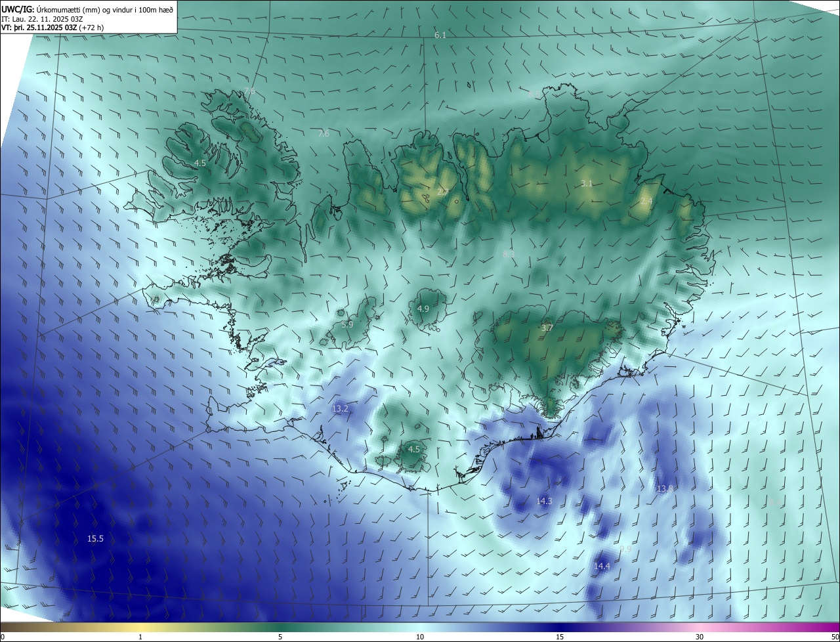
Task: Click the 15.5 value label in the southwest
Action: click(x=95, y=538)
